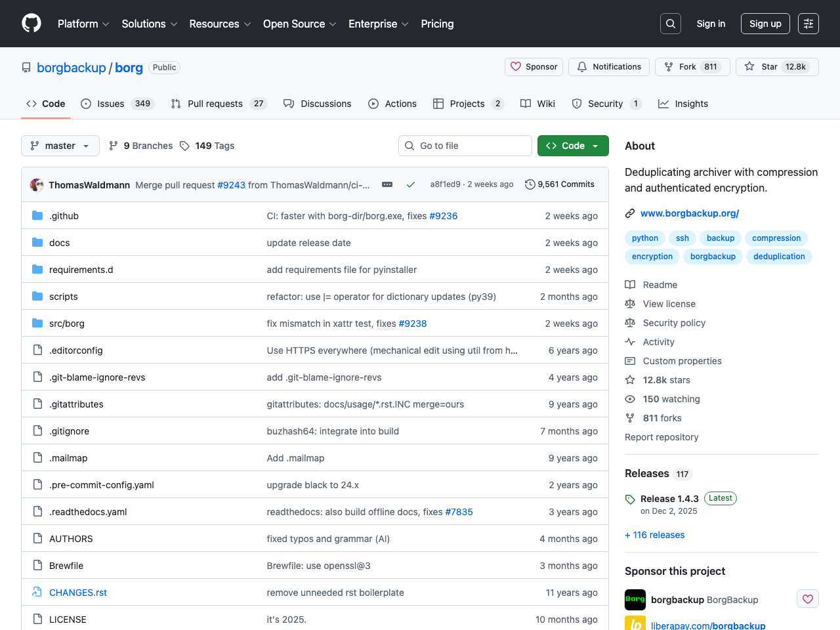Image resolution: width=840 pixels, height=630 pixels.
Task: Click the GitHub logo icon
Action: pyautogui.click(x=31, y=24)
